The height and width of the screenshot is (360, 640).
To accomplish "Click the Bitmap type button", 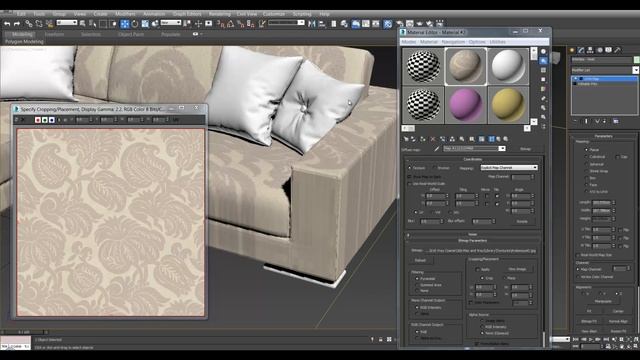I will click(x=526, y=149).
